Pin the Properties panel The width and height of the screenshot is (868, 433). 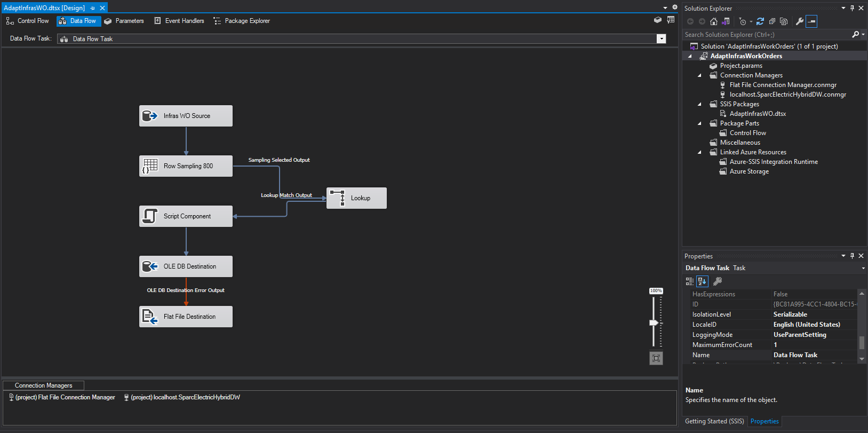pos(852,256)
